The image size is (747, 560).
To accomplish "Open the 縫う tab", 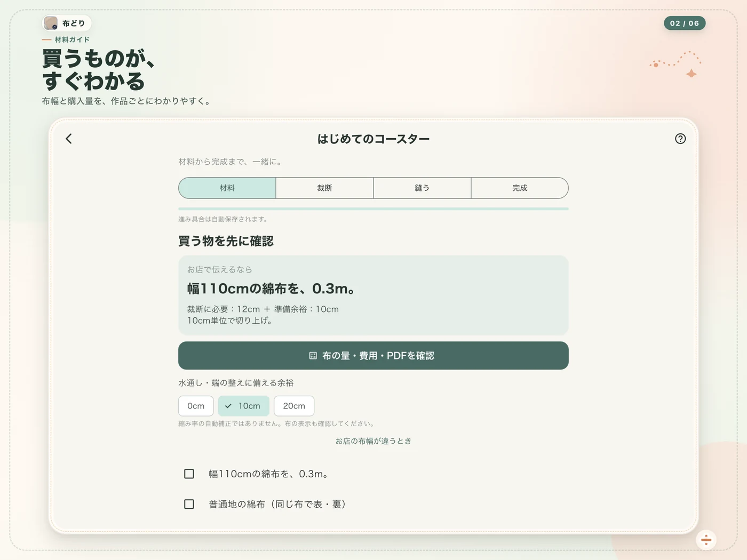I will point(422,188).
